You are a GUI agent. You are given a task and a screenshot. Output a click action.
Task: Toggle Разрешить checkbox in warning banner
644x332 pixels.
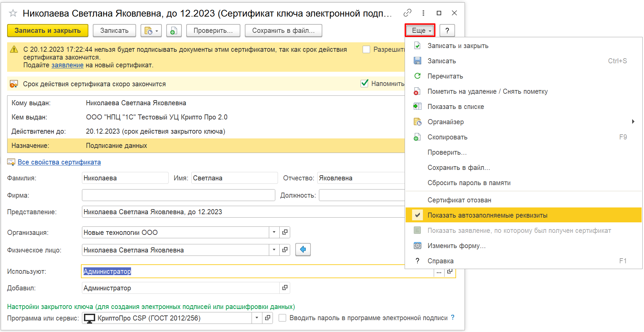point(366,49)
